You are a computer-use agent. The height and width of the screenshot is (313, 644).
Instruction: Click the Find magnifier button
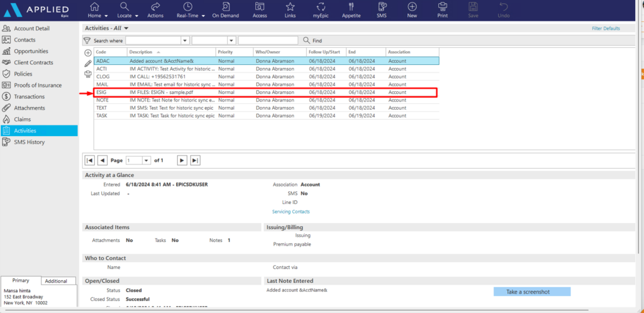click(313, 40)
